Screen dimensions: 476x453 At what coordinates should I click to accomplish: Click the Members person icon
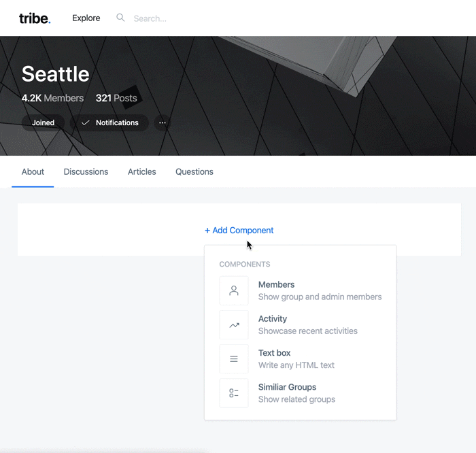[x=234, y=291]
